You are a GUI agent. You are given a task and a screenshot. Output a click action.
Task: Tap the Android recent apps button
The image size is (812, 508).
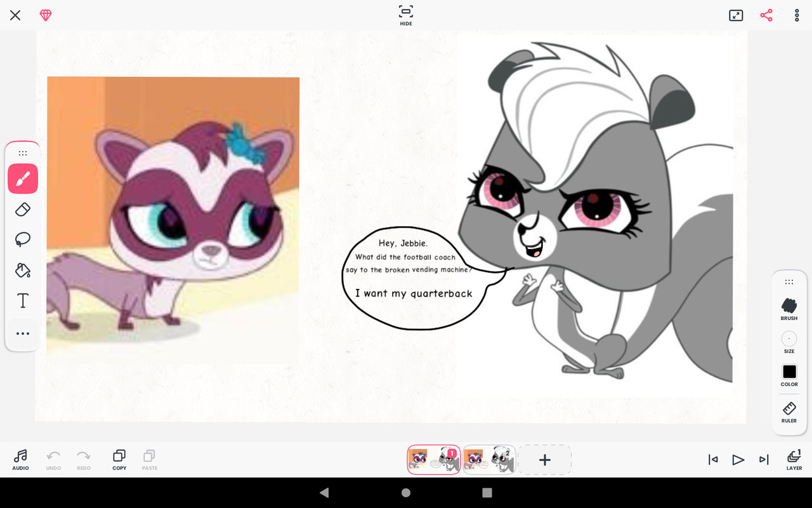pyautogui.click(x=487, y=493)
